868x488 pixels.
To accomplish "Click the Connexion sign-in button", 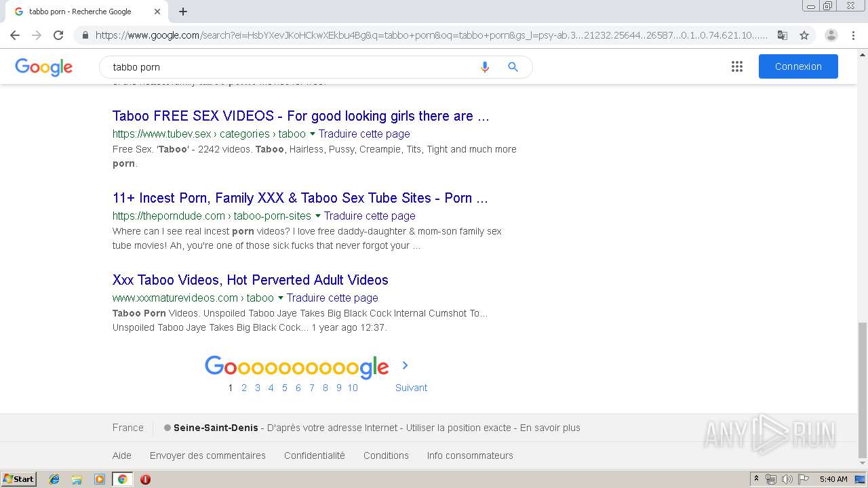I will click(798, 66).
